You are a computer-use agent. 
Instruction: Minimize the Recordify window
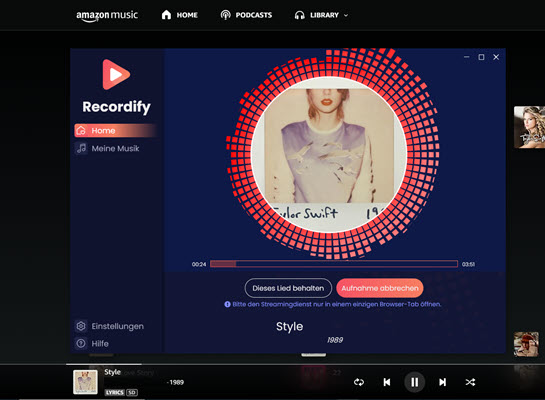466,57
